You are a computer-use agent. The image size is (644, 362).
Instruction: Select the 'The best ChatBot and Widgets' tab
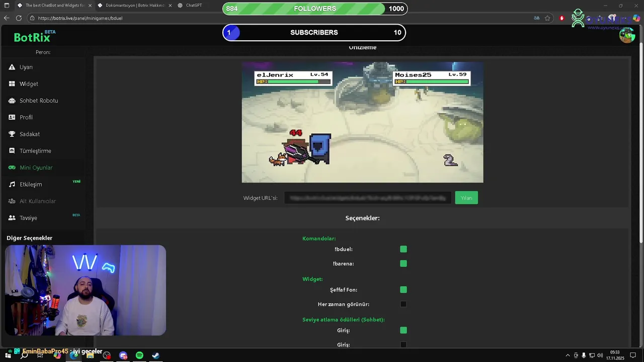click(x=54, y=6)
